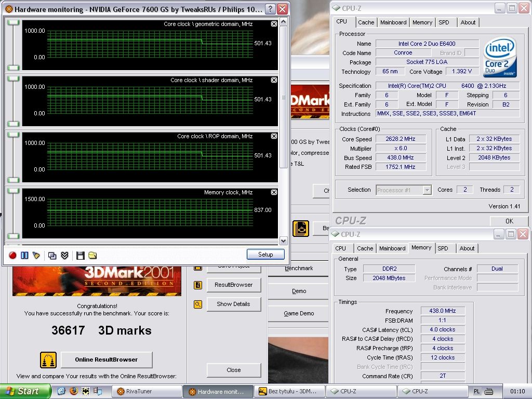Screen dimensions: 532x399
Task: Close the geometric domain core clock graph
Action: click(x=274, y=24)
